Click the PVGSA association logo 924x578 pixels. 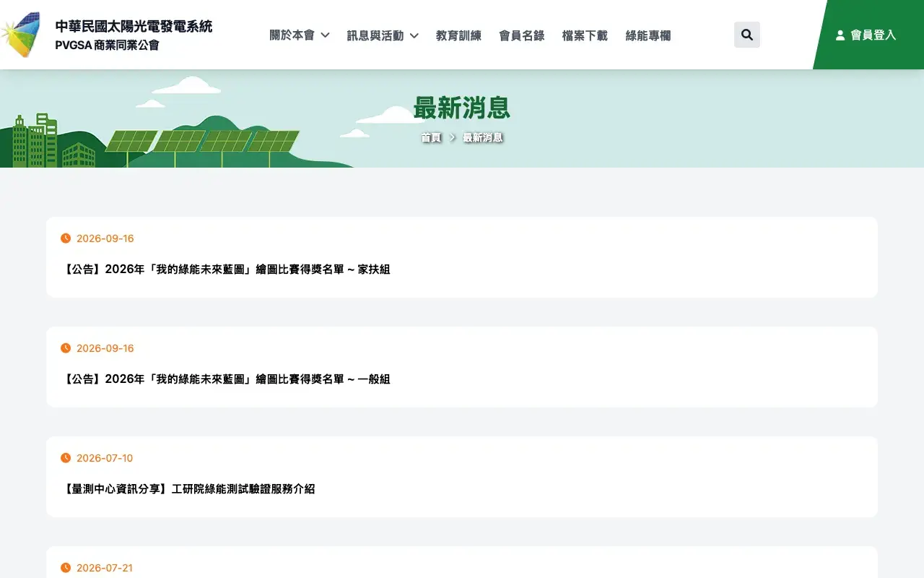pos(20,35)
